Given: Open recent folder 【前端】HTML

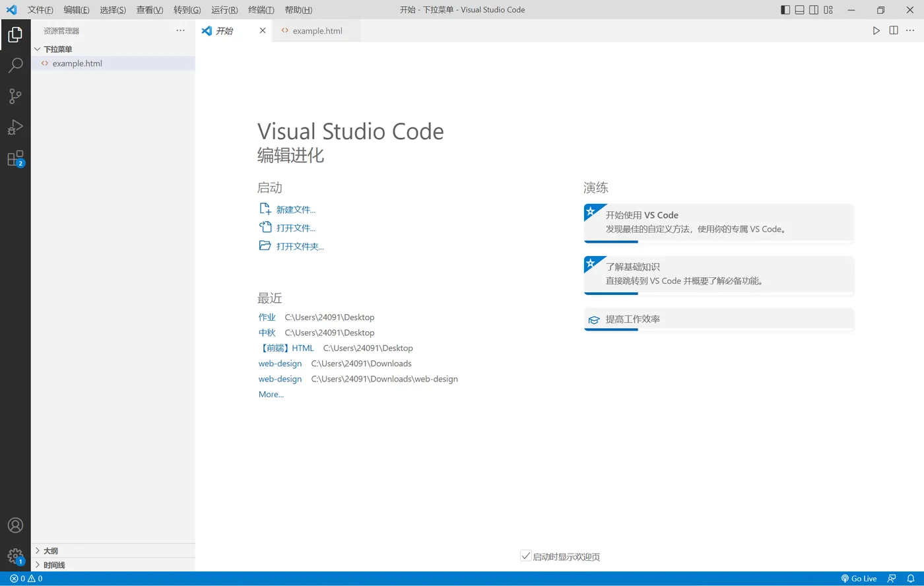Looking at the screenshot, I should click(286, 348).
